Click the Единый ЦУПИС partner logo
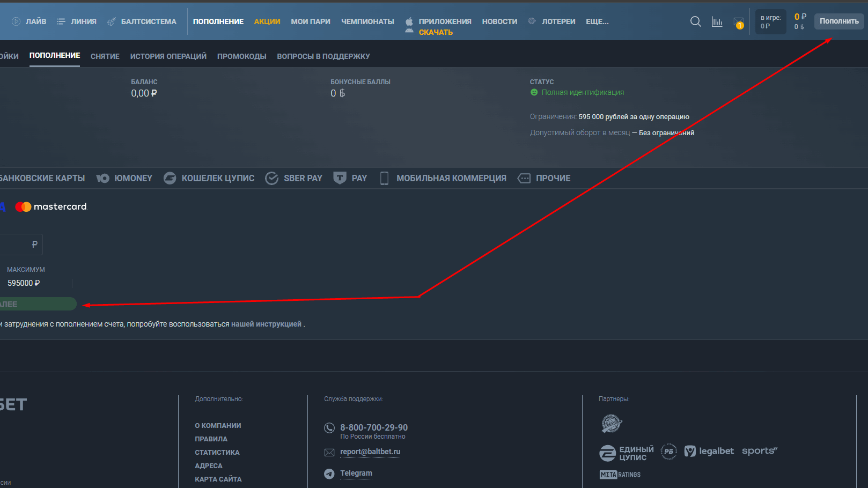The width and height of the screenshot is (868, 488). click(x=627, y=453)
